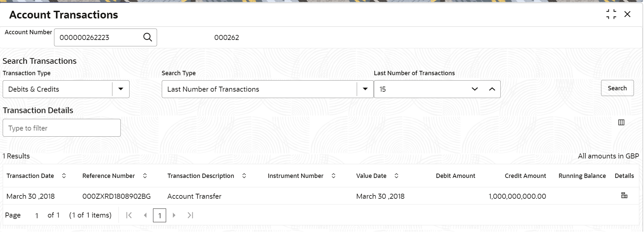
Task: Go to previous page arrow
Action: (x=145, y=215)
